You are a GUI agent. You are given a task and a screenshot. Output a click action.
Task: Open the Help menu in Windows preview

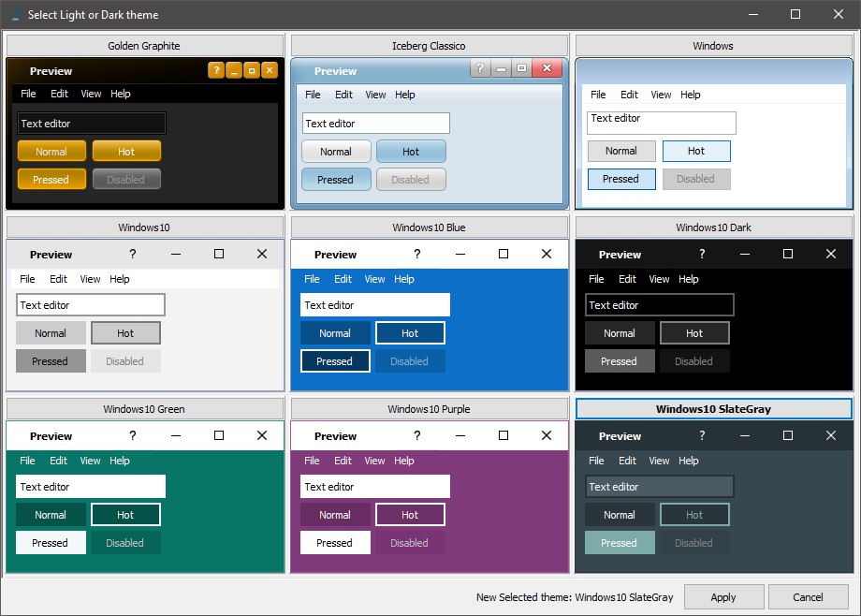[x=691, y=95]
